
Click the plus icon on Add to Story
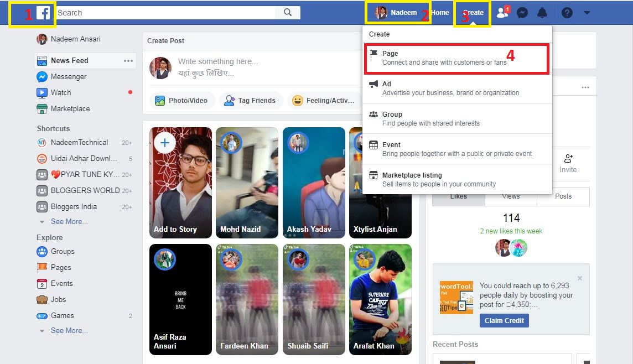pos(165,143)
